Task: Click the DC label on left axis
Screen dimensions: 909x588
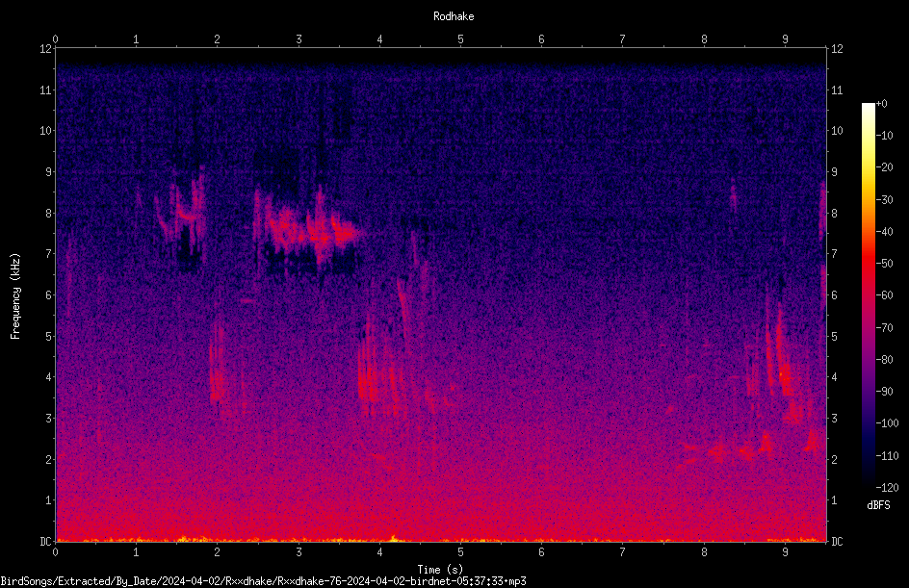Action: point(46,541)
